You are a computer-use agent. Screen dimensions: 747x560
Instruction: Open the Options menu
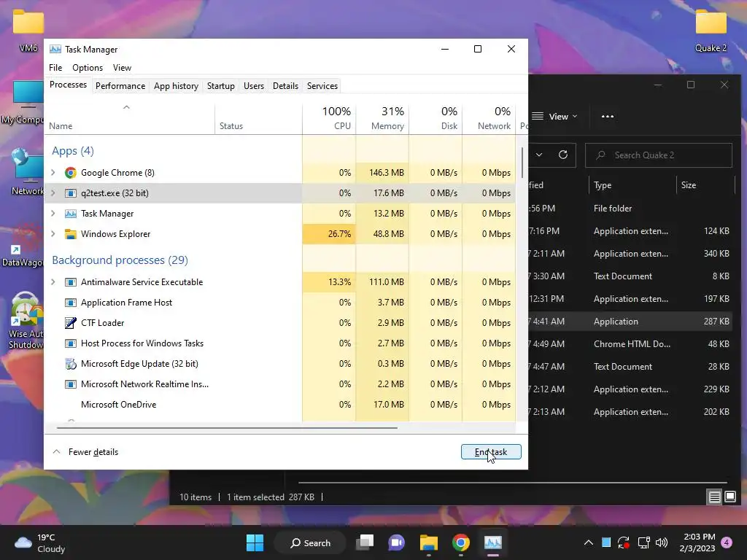[x=88, y=68]
